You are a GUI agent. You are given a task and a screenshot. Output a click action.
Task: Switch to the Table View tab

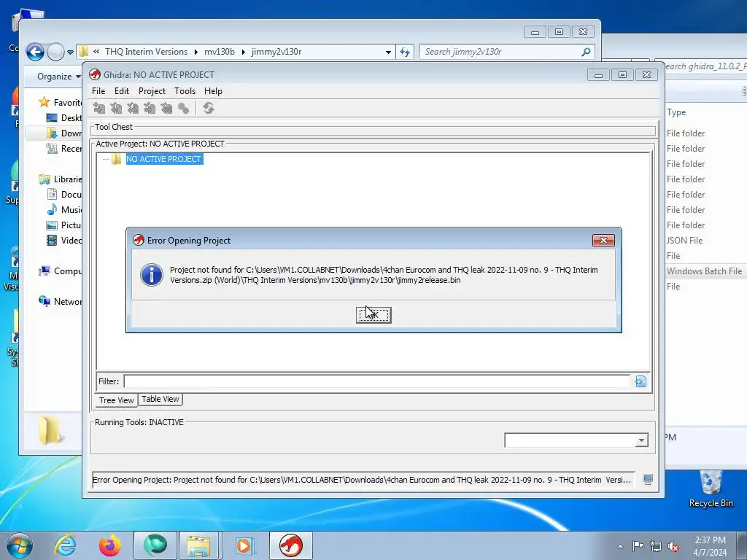click(x=160, y=399)
